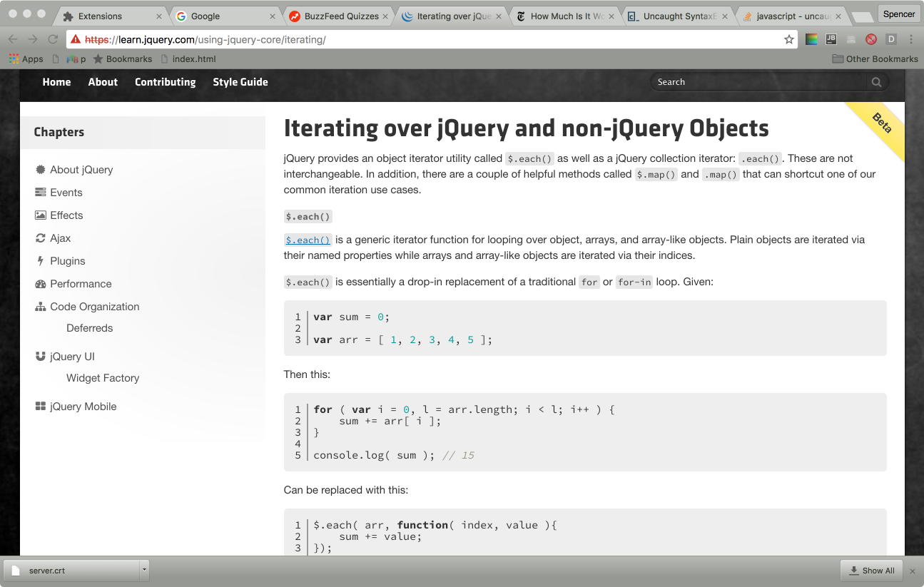Open the index.html bookmark

pyautogui.click(x=188, y=59)
